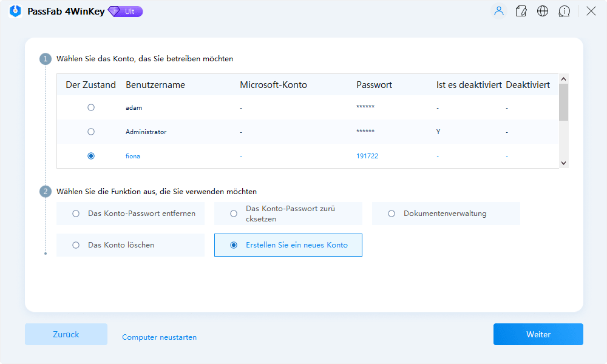The width and height of the screenshot is (607, 364).
Task: Click the step 1 circle indicator
Action: click(x=46, y=58)
